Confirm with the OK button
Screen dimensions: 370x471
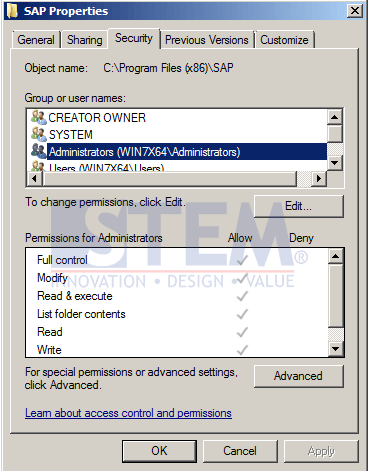[159, 451]
